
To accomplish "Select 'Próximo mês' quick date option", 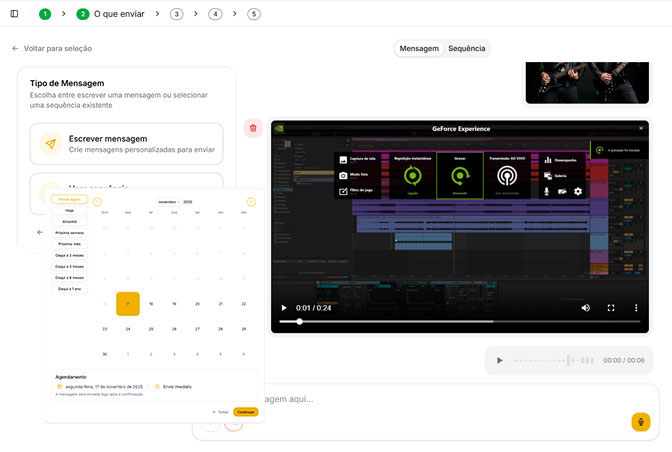I will click(69, 244).
